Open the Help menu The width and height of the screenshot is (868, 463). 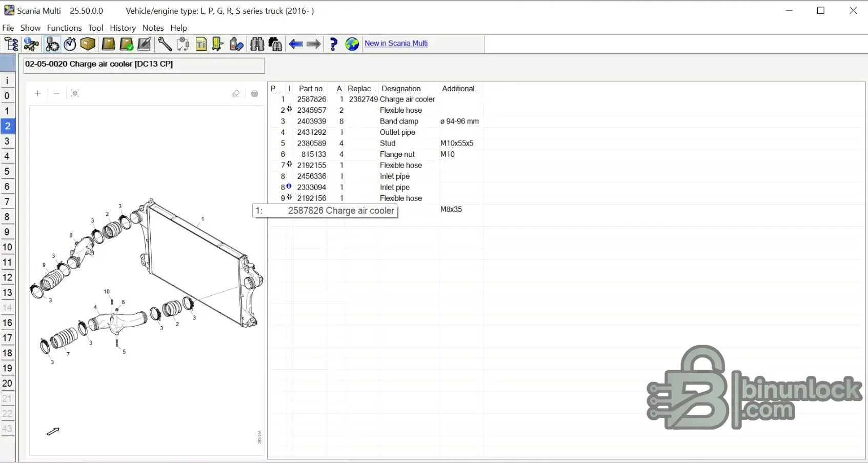point(179,28)
